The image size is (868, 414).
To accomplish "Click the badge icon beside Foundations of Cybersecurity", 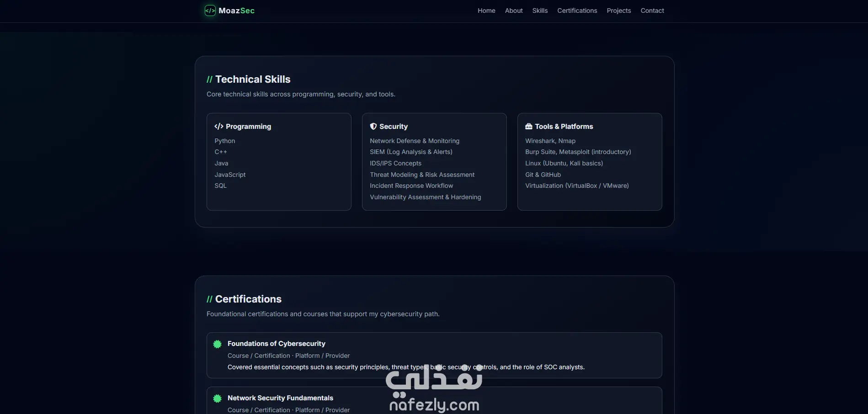I will pos(218,344).
